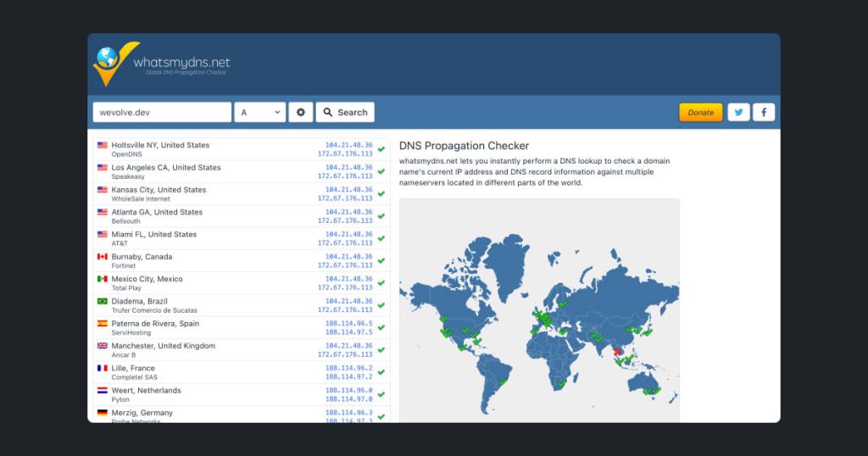Click the green checkmark on Lille France row
Screen dimensions: 868x456
click(381, 372)
